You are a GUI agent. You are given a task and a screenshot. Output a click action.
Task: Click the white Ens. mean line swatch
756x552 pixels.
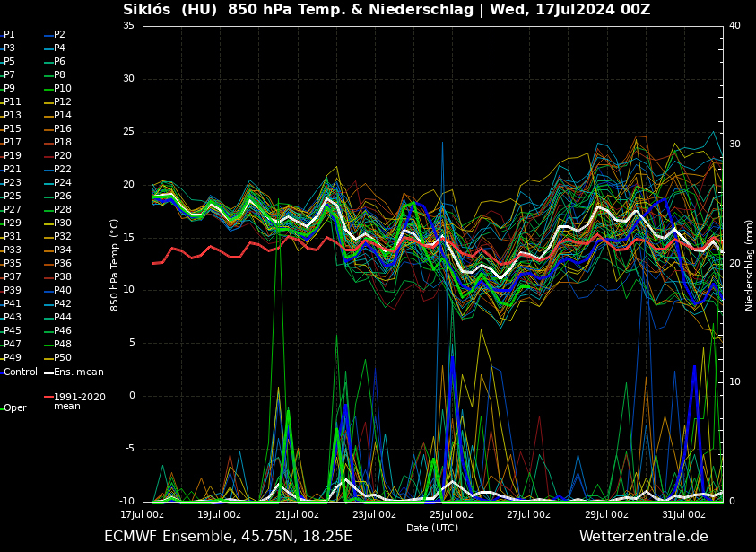click(x=48, y=372)
